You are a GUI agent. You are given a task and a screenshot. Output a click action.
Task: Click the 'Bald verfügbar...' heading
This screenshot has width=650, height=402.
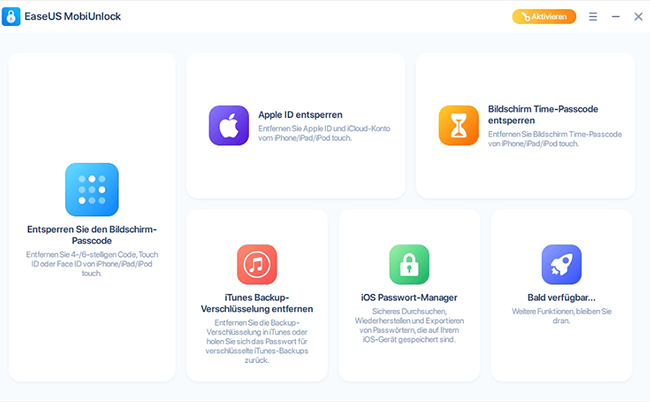click(x=561, y=297)
